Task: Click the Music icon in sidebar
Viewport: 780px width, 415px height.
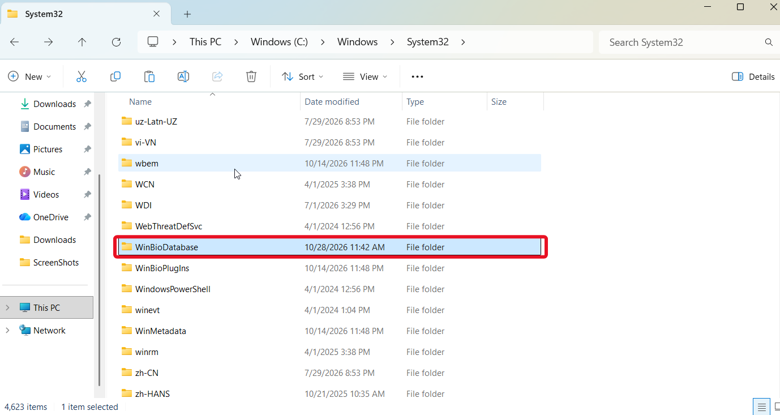Action: (24, 172)
